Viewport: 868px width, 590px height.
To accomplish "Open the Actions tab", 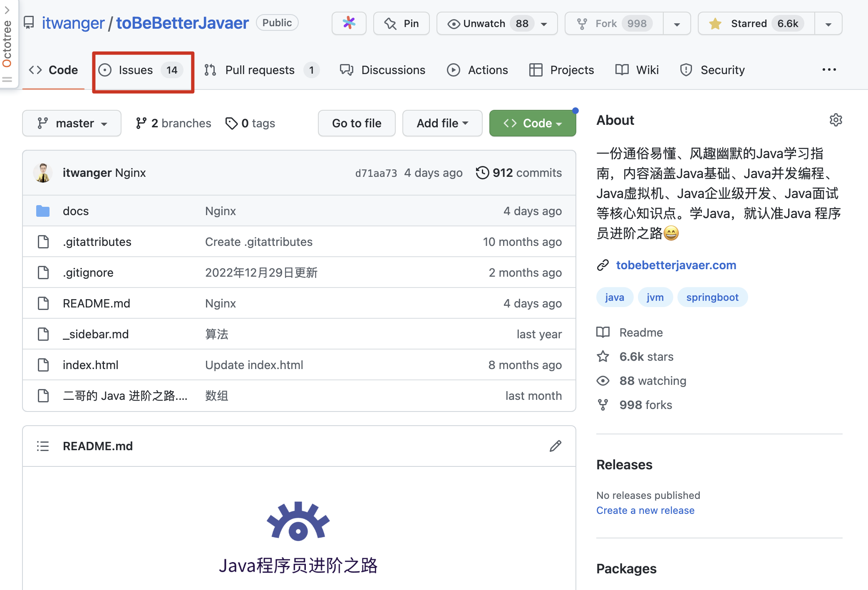I will tap(477, 70).
